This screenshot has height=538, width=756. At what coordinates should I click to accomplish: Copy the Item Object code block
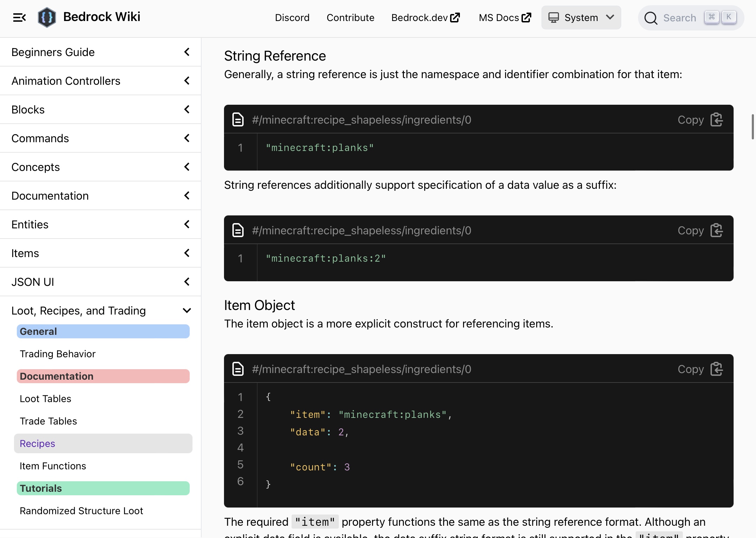click(x=700, y=369)
